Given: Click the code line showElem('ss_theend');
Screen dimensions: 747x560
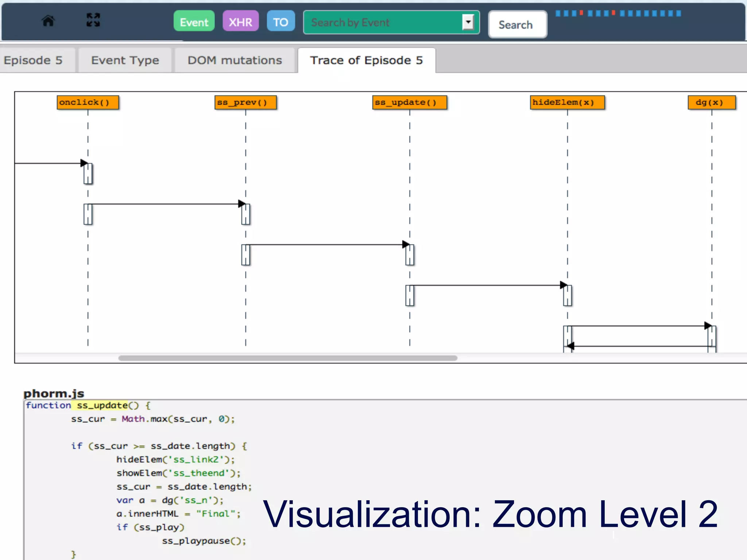Looking at the screenshot, I should [x=179, y=473].
